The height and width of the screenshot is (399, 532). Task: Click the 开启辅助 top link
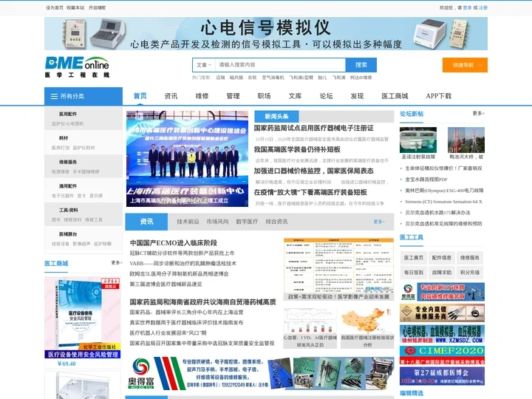[98, 7]
